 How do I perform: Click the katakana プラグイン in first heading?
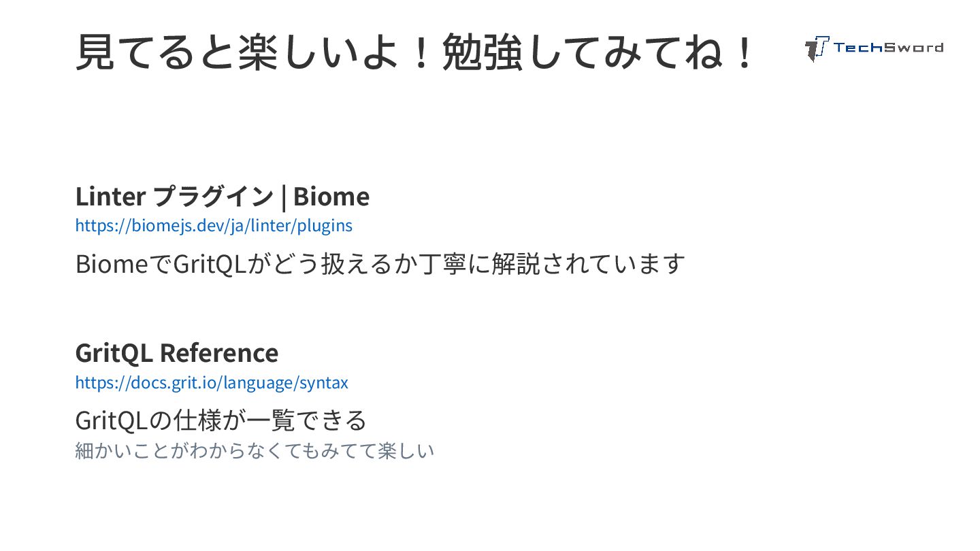click(x=212, y=197)
